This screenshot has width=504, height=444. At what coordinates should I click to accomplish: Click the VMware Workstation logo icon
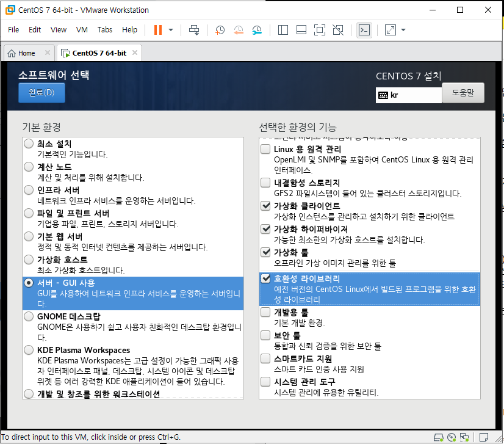10,10
